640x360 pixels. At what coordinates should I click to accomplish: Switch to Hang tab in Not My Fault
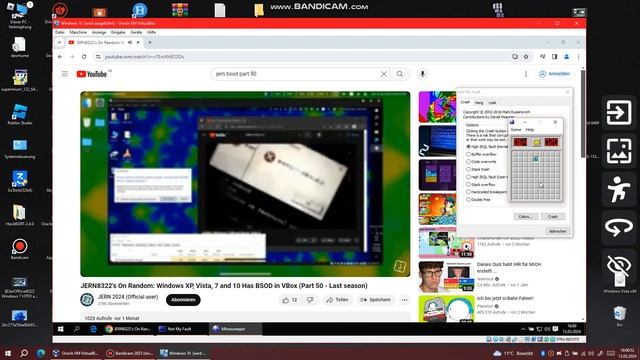(479, 103)
